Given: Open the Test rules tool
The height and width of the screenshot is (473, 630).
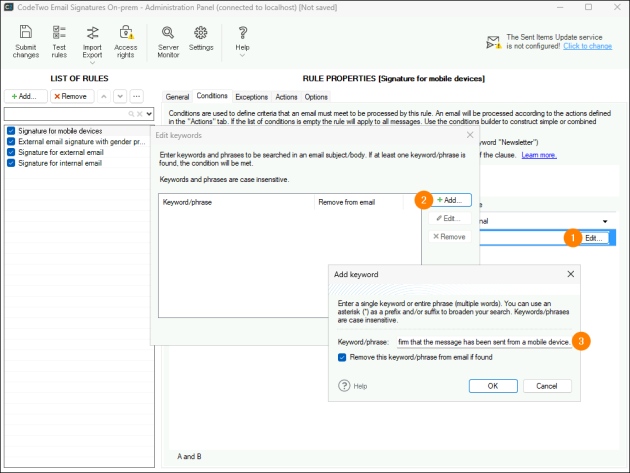Looking at the screenshot, I should pyautogui.click(x=59, y=41).
